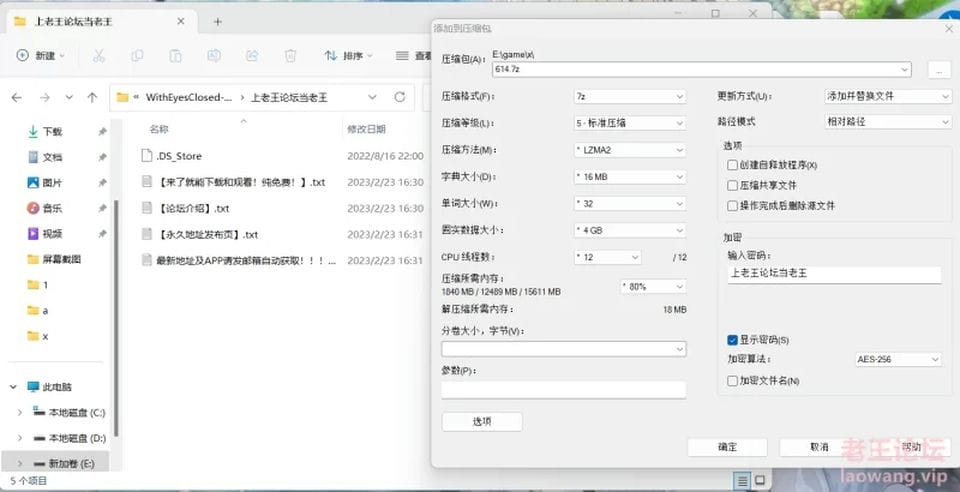Viewport: 960px width, 492px height.
Task: Open 压缩方法 LZMA2 dropdown
Action: click(x=629, y=150)
